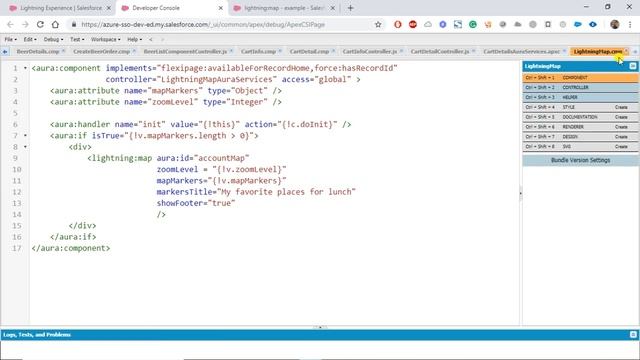The image size is (640, 360).
Task: Collapse code fold at line 1
Action: 25,68
